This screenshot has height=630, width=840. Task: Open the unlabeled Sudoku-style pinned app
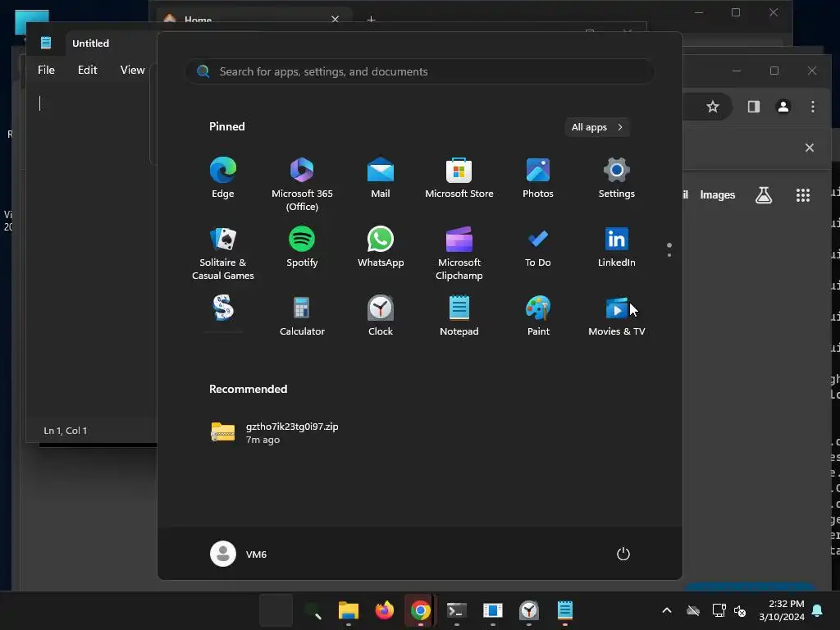pos(223,308)
